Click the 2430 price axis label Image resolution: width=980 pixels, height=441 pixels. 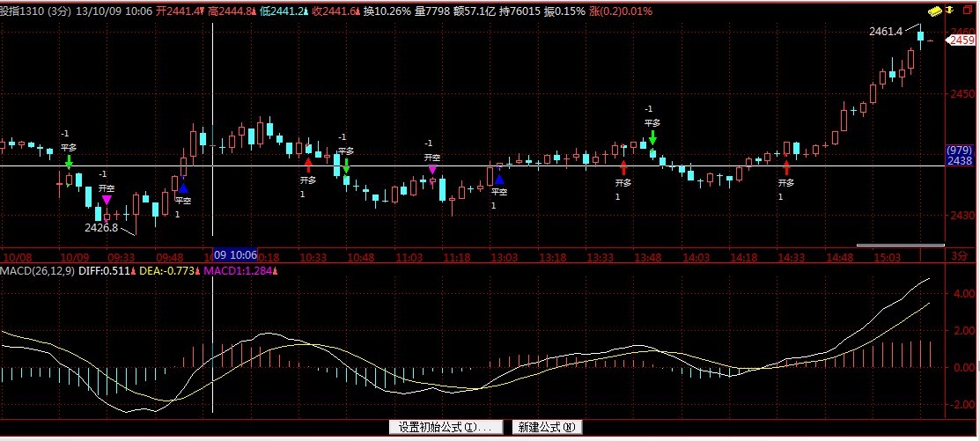pos(962,216)
